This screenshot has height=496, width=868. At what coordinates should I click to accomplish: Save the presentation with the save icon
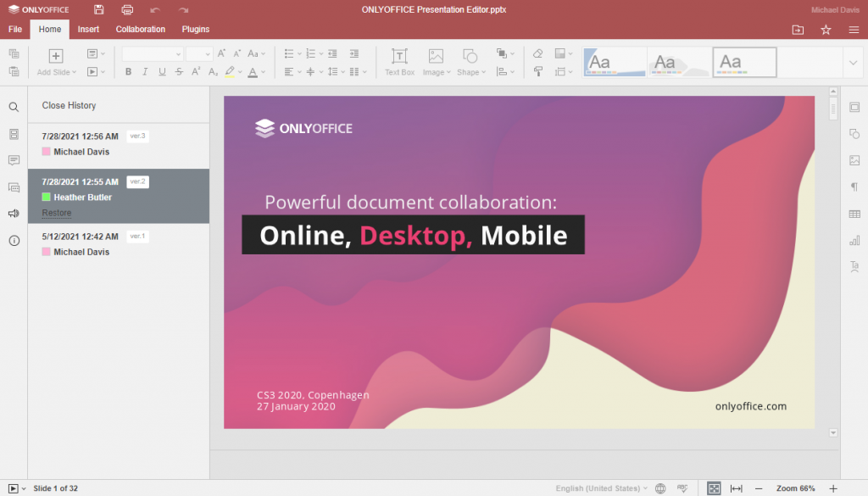97,8
